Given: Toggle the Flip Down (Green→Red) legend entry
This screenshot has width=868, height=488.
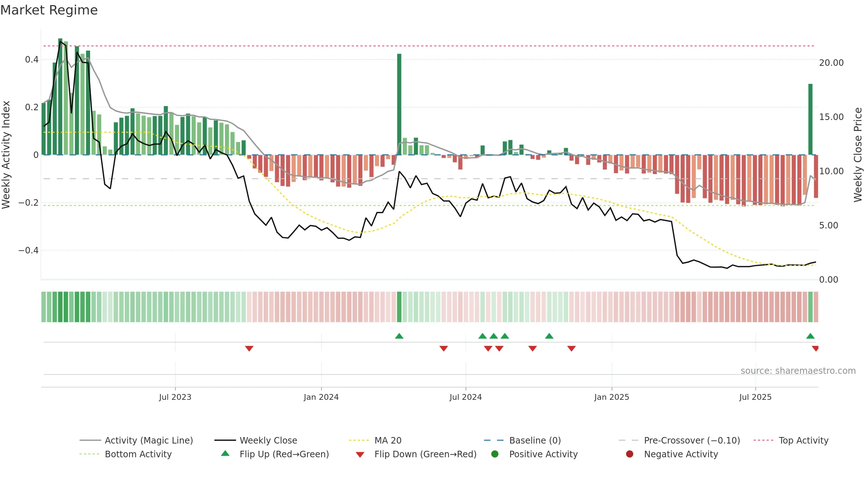Looking at the screenshot, I should (x=416, y=454).
